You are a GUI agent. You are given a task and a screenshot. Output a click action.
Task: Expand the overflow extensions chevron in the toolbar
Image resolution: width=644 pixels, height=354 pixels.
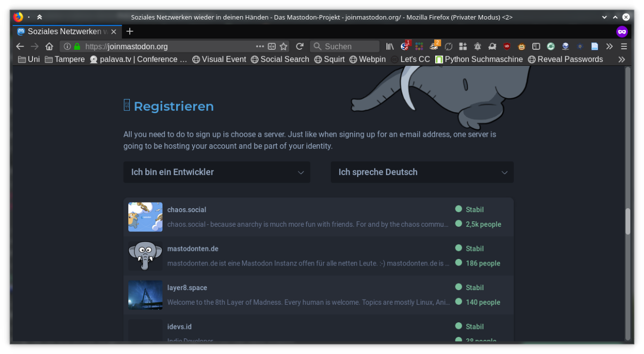pos(609,46)
